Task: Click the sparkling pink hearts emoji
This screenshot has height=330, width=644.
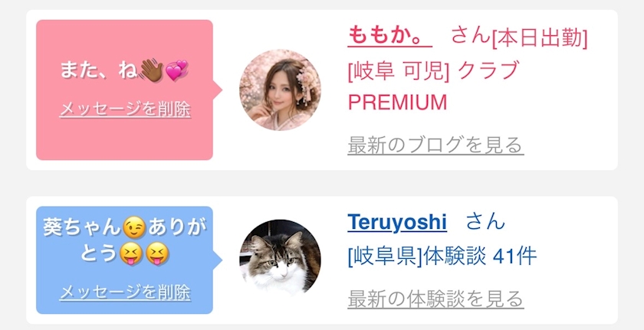Action: (x=176, y=70)
